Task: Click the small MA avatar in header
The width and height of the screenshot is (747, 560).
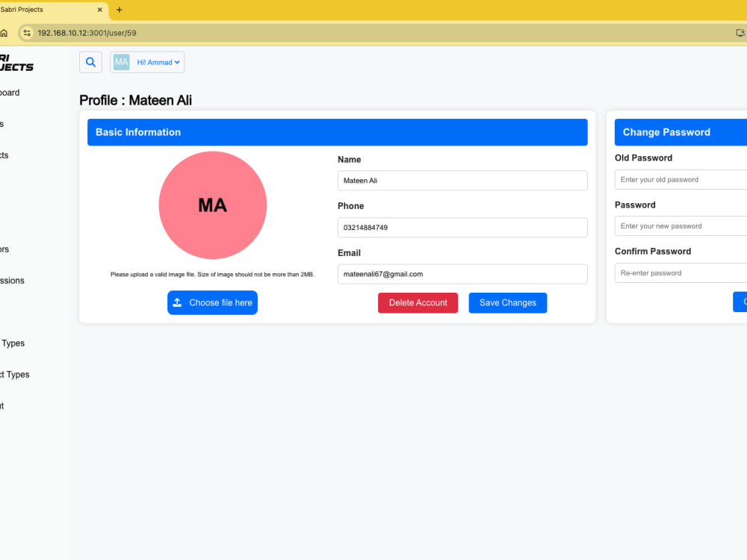Action: click(x=122, y=63)
